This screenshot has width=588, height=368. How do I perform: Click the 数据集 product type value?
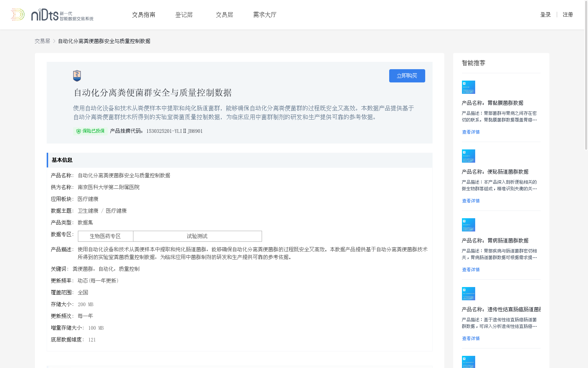click(85, 223)
